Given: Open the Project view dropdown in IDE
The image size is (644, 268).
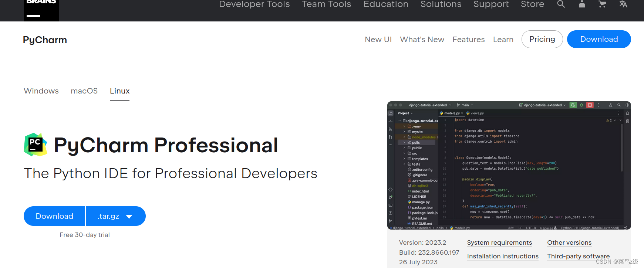Looking at the screenshot, I should pyautogui.click(x=405, y=113).
